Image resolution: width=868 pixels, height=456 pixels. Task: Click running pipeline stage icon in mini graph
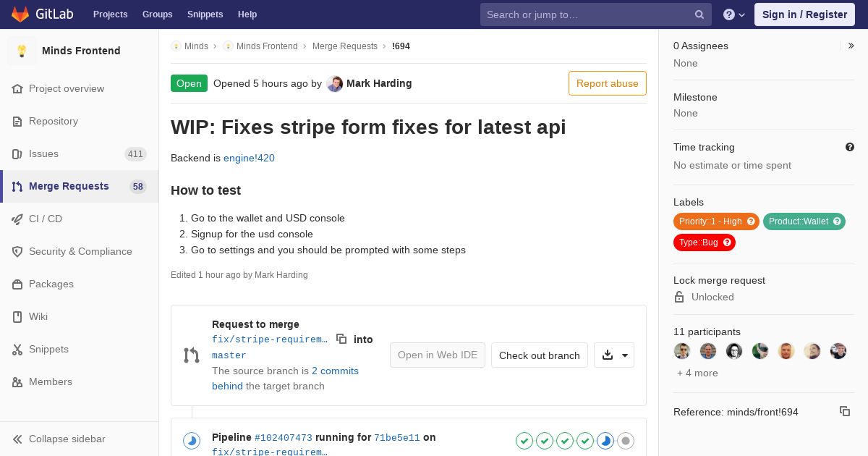(x=605, y=440)
